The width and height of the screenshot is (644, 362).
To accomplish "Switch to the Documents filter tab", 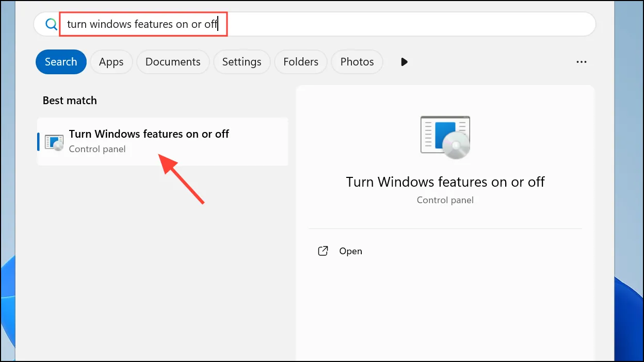I will point(173,62).
